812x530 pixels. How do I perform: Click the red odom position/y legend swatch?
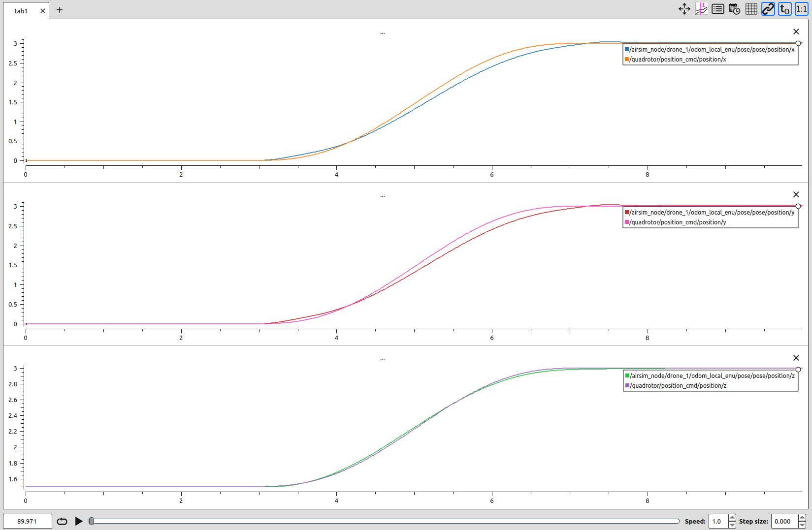click(627, 212)
